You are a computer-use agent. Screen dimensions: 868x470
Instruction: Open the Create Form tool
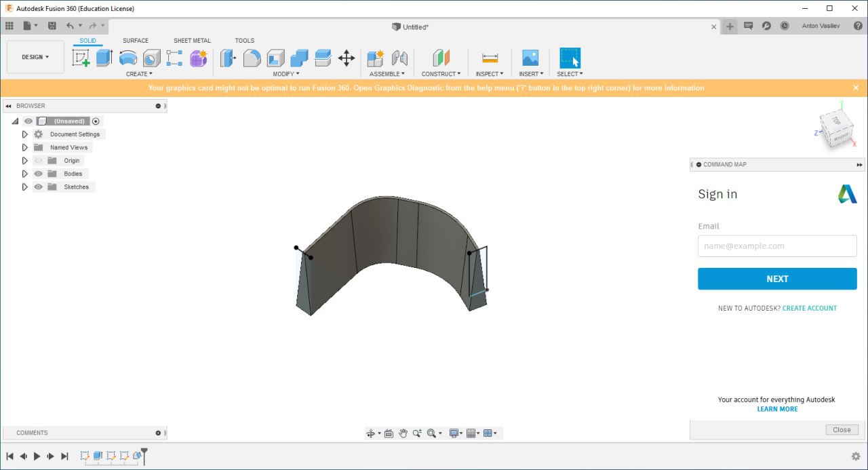tap(198, 58)
